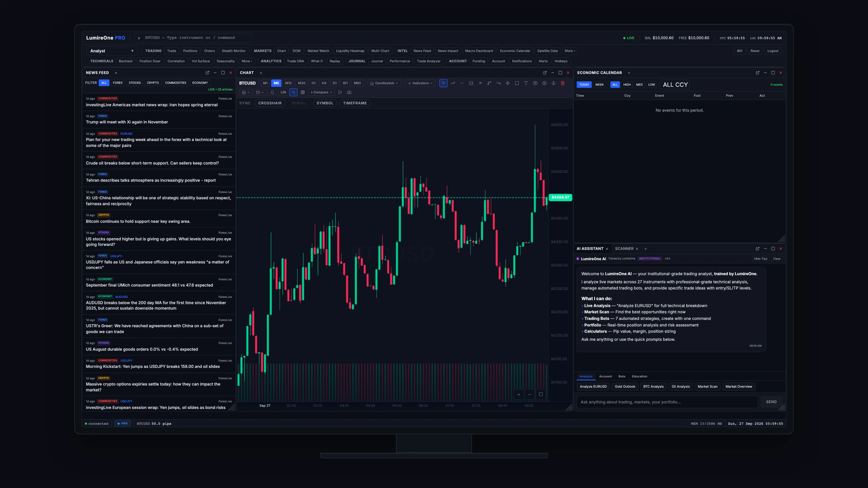The height and width of the screenshot is (488, 868).
Task: Toggle TIMEFRAME sync option
Action: (x=355, y=103)
